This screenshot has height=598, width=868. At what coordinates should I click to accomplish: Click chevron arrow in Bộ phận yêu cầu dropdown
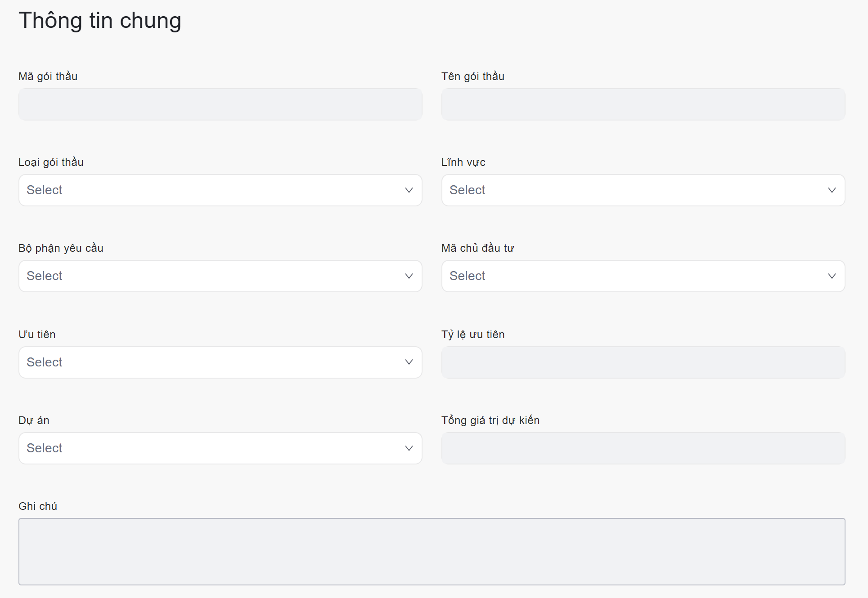pyautogui.click(x=409, y=276)
